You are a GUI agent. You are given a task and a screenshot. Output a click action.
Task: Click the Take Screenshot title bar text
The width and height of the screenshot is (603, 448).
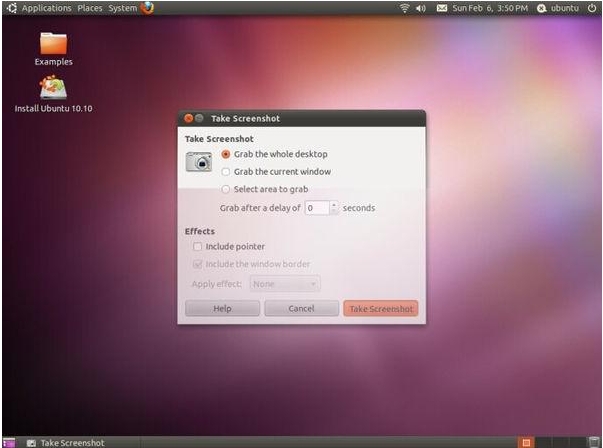coord(245,118)
